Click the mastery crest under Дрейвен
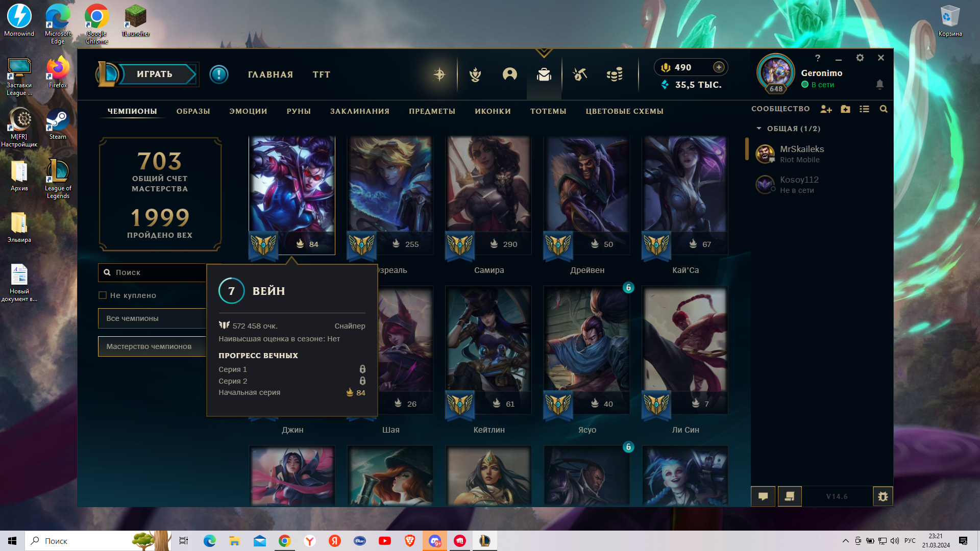The width and height of the screenshot is (980, 551). point(558,245)
